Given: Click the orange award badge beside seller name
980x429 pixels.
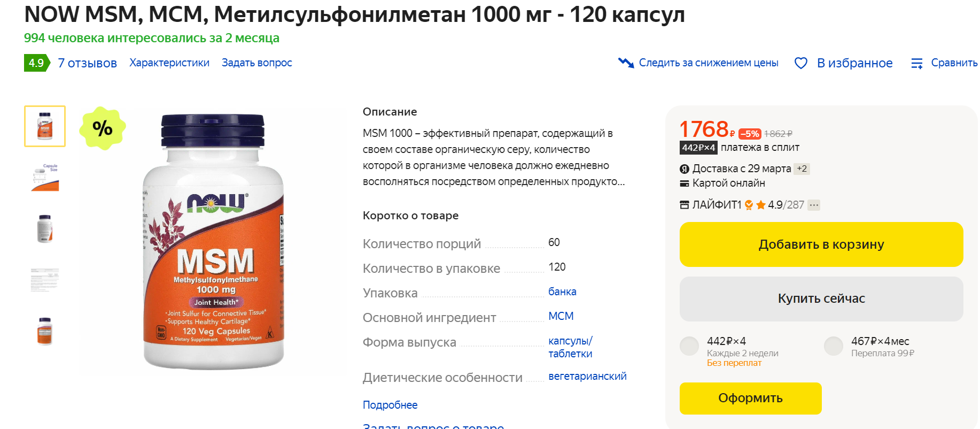Looking at the screenshot, I should coord(748,205).
